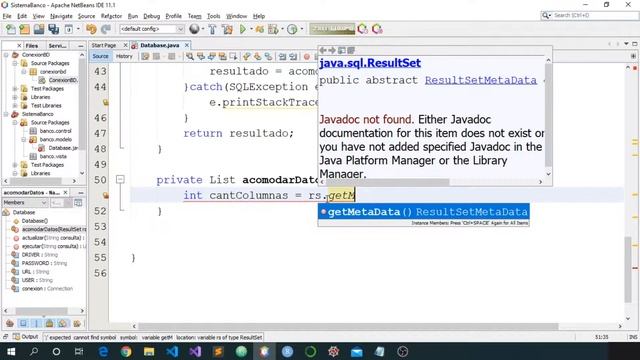Image resolution: width=640 pixels, height=360 pixels.
Task: Open the Refactor menu
Action: tap(111, 16)
